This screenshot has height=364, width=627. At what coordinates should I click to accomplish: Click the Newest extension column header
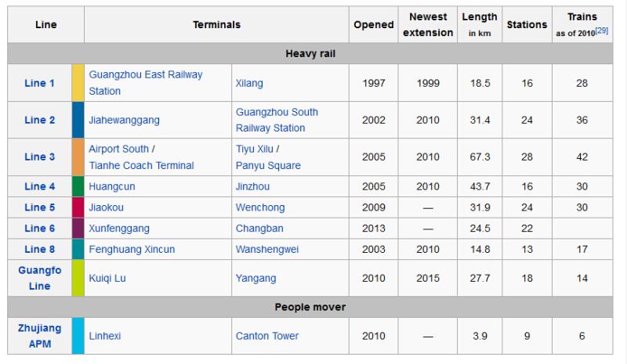click(x=428, y=25)
